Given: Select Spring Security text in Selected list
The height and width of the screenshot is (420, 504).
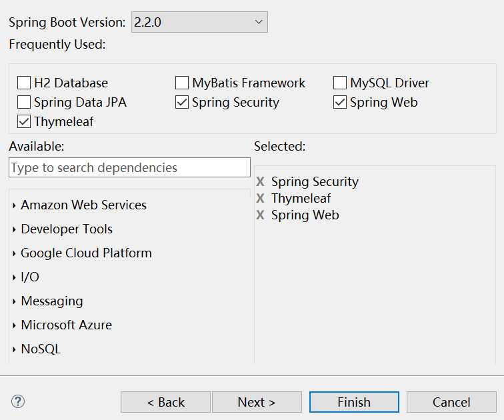Looking at the screenshot, I should point(315,182).
